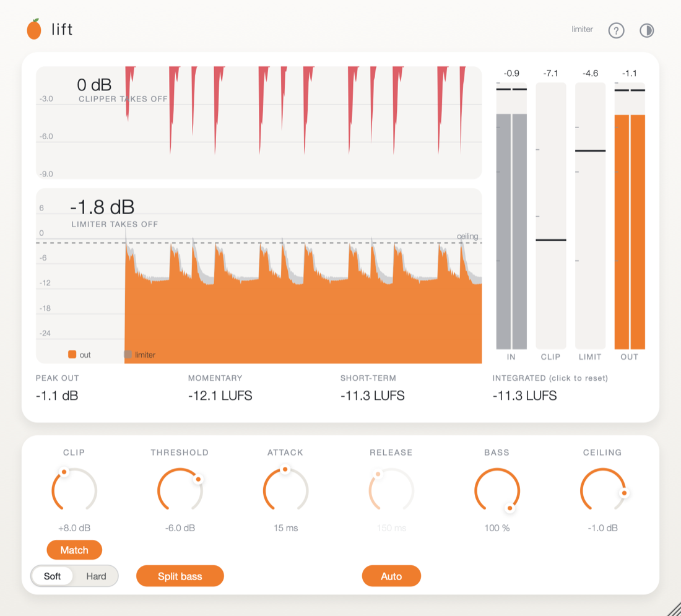This screenshot has width=681, height=616.
Task: Click the gray limiter legend swatch
Action: click(x=128, y=354)
